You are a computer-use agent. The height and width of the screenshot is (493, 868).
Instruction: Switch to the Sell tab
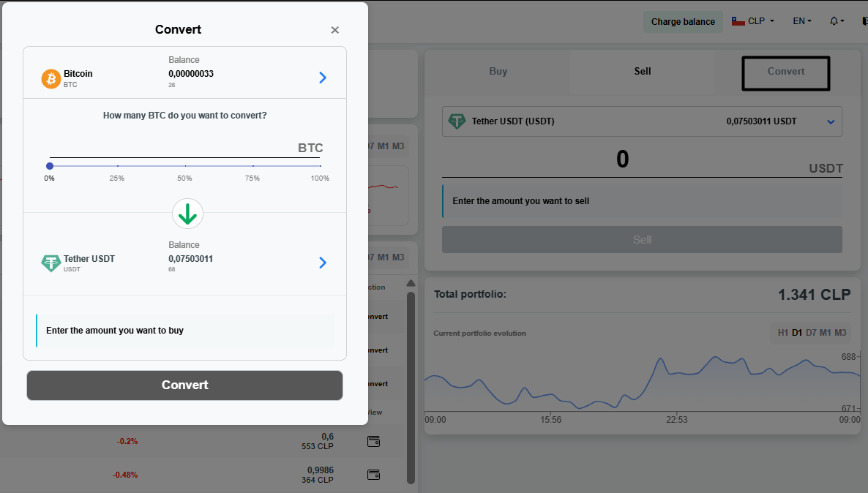pos(642,72)
